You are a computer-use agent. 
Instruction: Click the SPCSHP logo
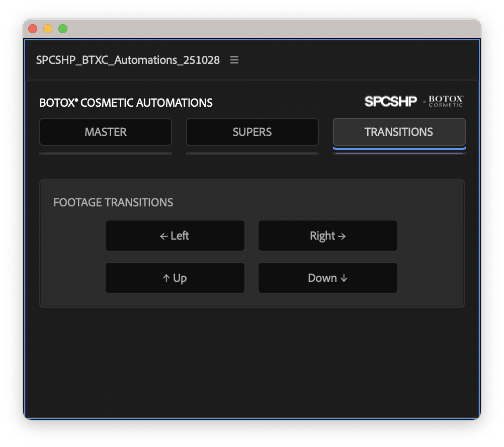pos(390,101)
